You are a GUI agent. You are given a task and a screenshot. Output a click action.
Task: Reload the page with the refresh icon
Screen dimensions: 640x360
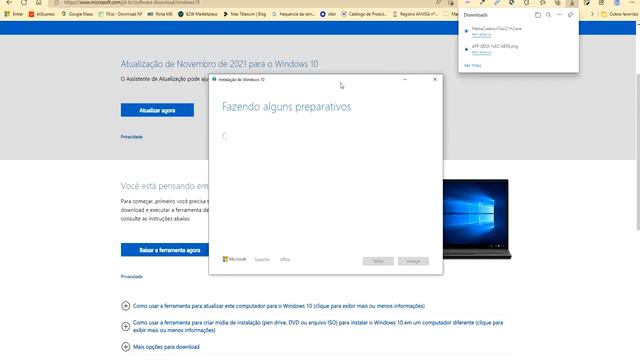click(24, 2)
